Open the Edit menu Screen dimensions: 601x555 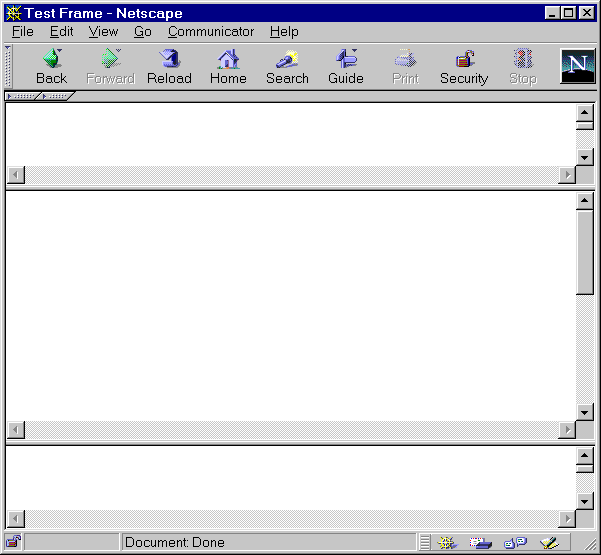pos(61,31)
